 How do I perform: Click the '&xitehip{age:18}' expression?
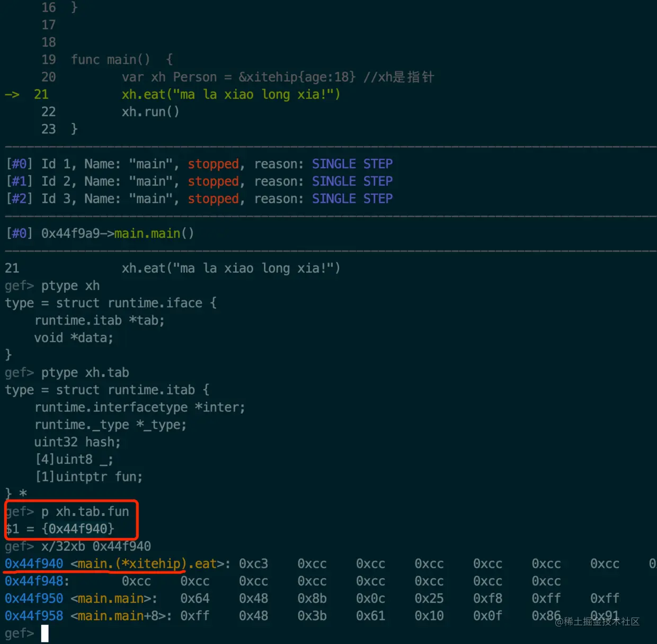[297, 77]
